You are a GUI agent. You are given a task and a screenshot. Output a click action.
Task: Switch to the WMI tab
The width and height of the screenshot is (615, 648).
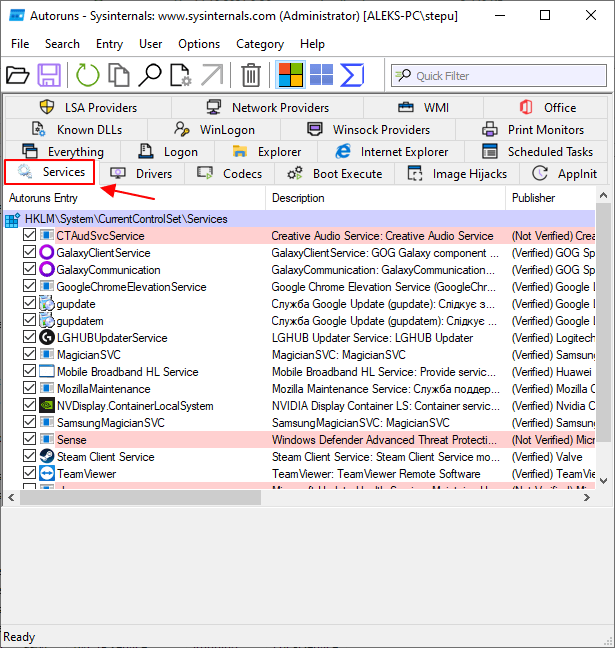[423, 107]
